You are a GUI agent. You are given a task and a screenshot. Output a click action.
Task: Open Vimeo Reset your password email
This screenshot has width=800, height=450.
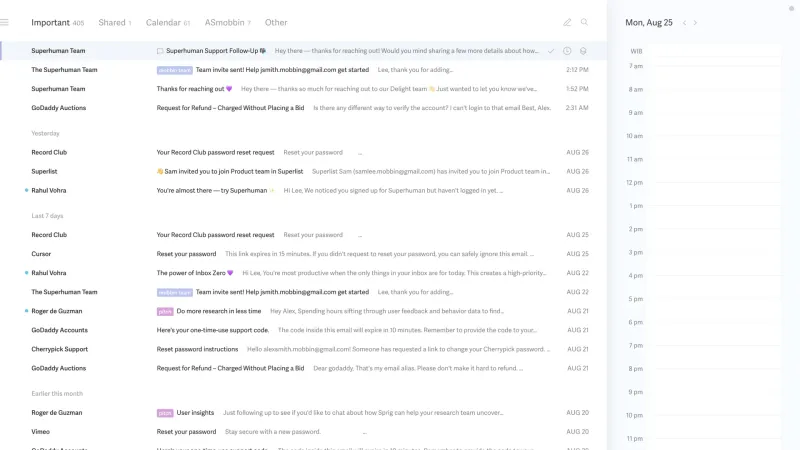point(304,432)
